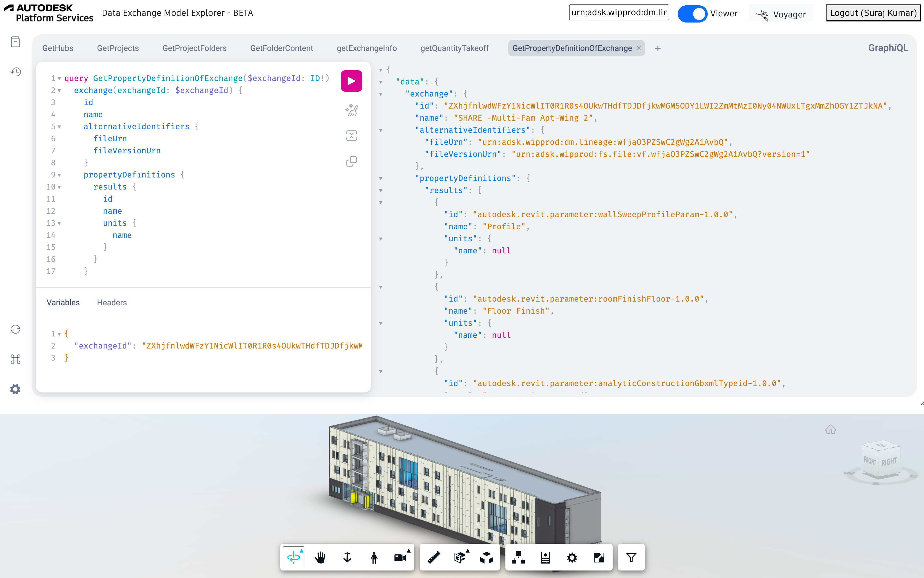This screenshot has height=578, width=924.
Task: Close the GetPropertyDefinitionOfExchange tab
Action: pos(638,48)
